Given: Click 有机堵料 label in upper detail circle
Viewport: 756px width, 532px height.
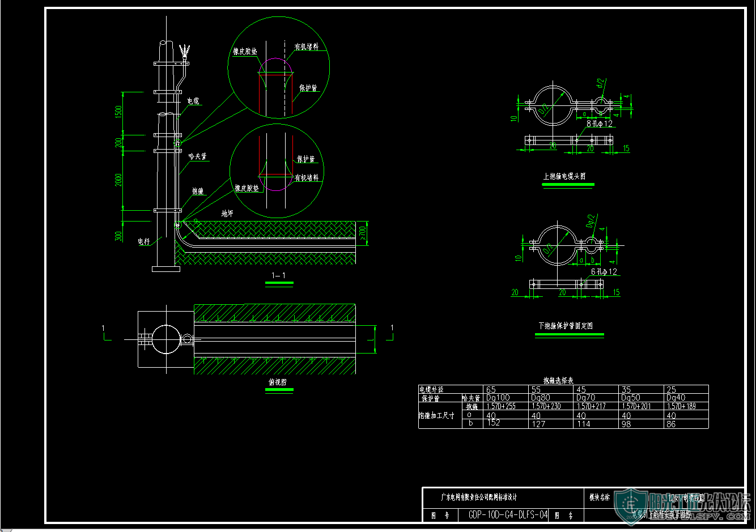Looking at the screenshot, I should (307, 47).
